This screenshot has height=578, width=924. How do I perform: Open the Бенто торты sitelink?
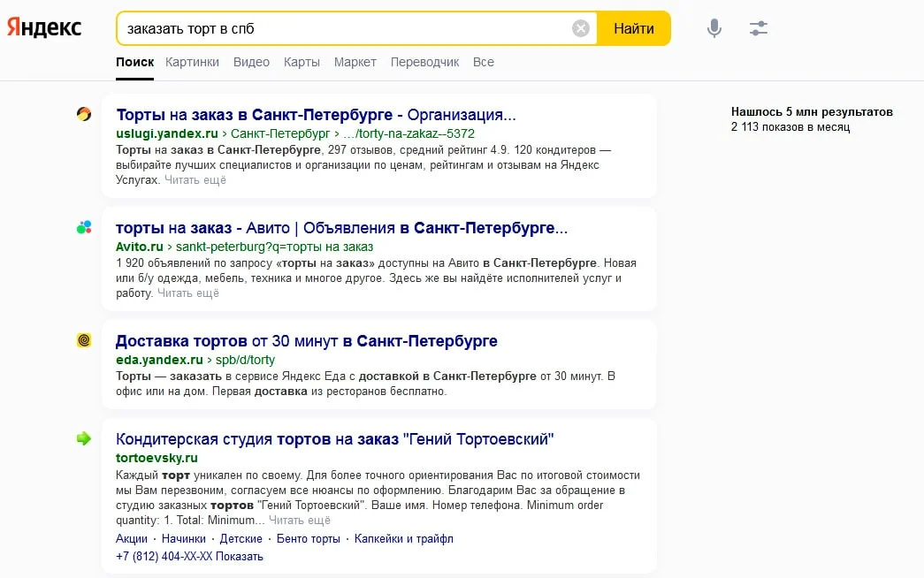click(309, 538)
